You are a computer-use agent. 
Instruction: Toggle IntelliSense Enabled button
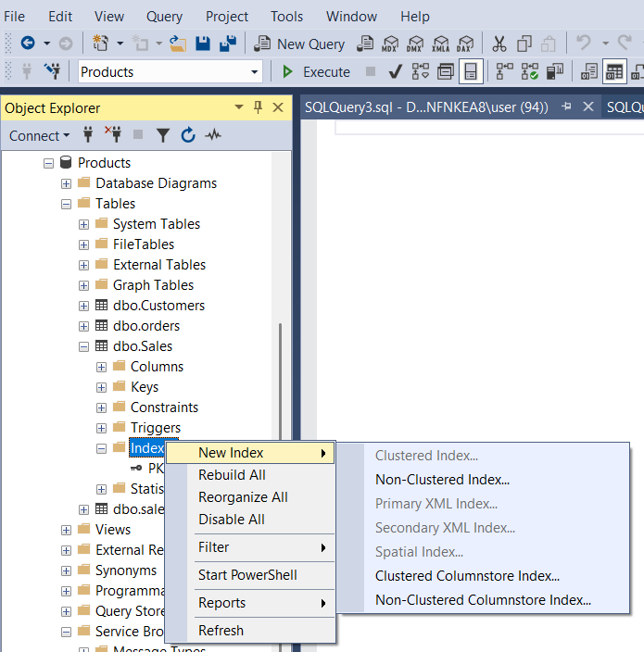tap(471, 71)
